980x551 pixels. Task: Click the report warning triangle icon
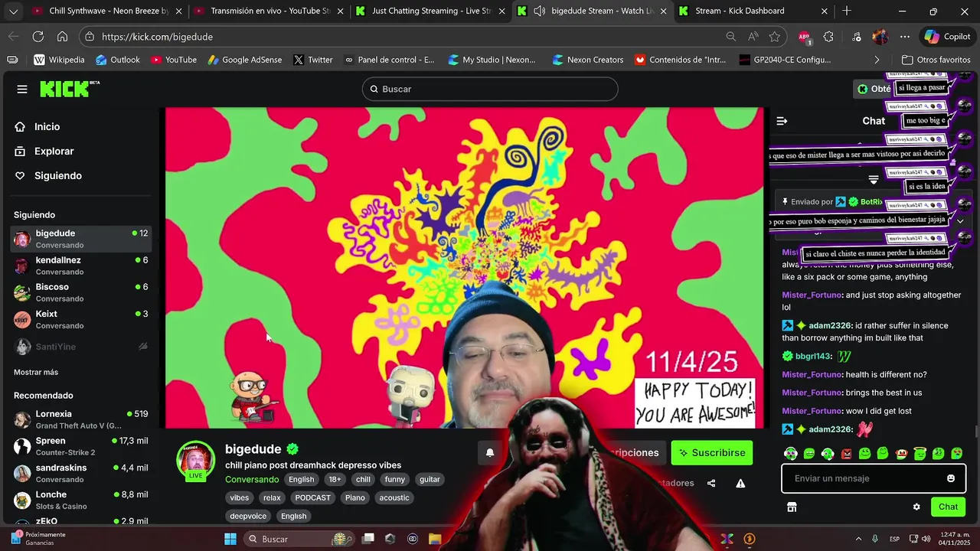tap(740, 483)
